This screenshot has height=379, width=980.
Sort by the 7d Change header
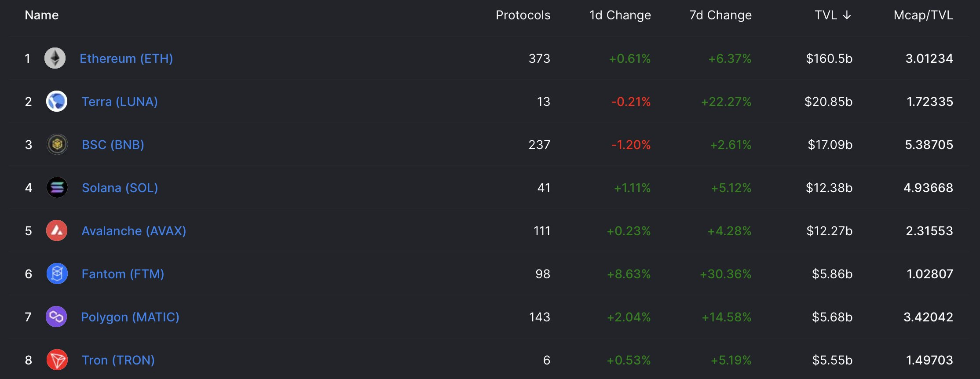pos(720,15)
